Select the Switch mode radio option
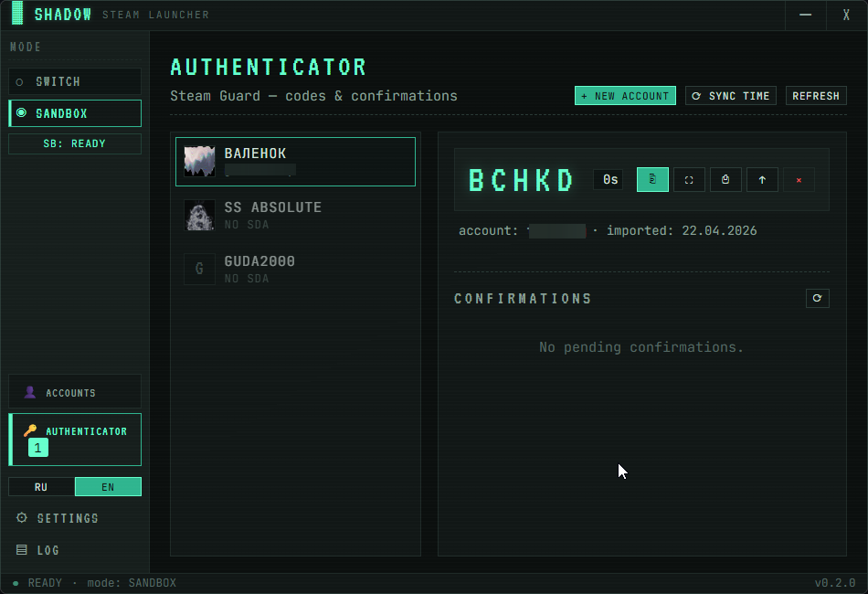868x594 pixels. pos(75,82)
